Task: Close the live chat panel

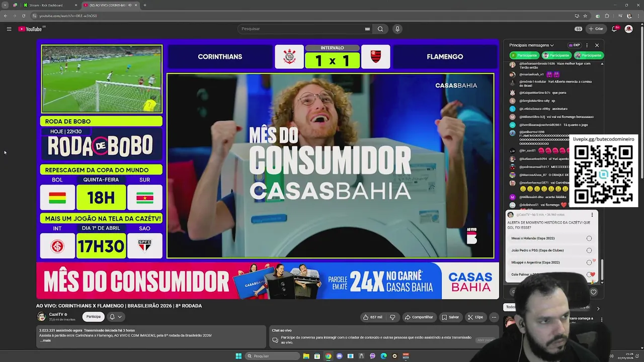Action: pyautogui.click(x=597, y=45)
